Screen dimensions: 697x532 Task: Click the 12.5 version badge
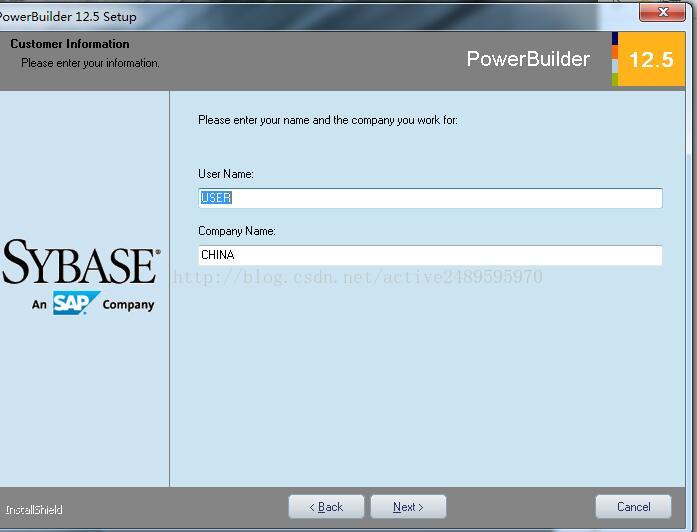click(x=652, y=59)
